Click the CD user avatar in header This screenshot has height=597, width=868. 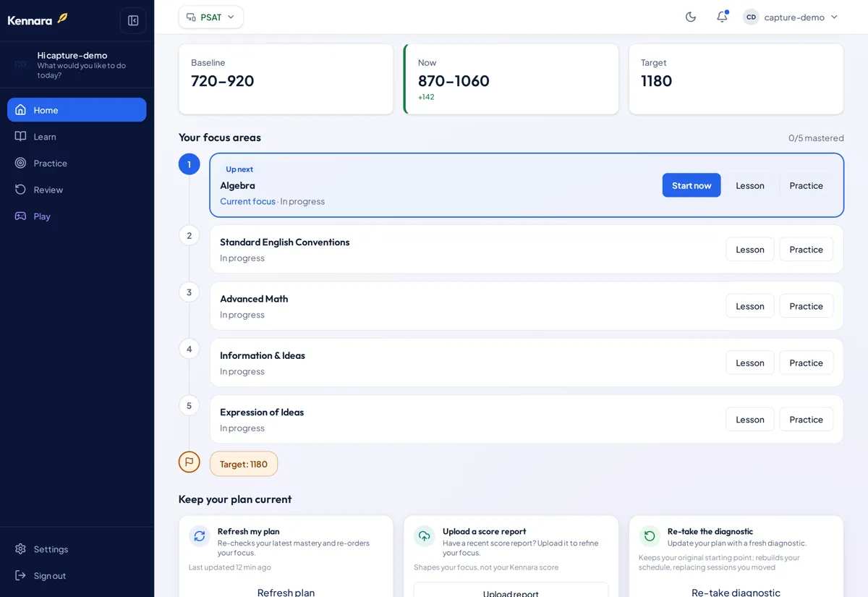[751, 17]
